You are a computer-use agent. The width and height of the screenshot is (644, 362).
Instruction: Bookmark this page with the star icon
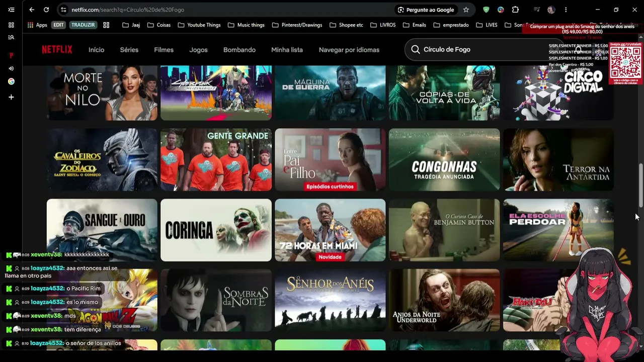click(x=466, y=10)
